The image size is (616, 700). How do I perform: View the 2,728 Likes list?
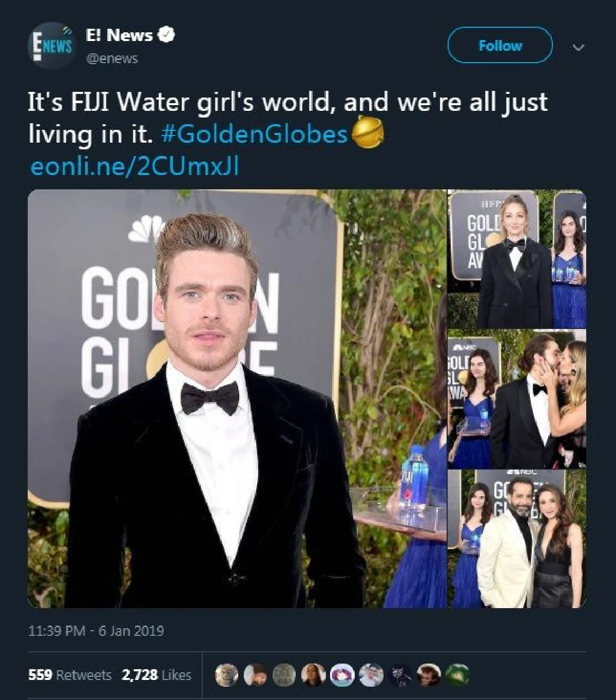tap(156, 675)
